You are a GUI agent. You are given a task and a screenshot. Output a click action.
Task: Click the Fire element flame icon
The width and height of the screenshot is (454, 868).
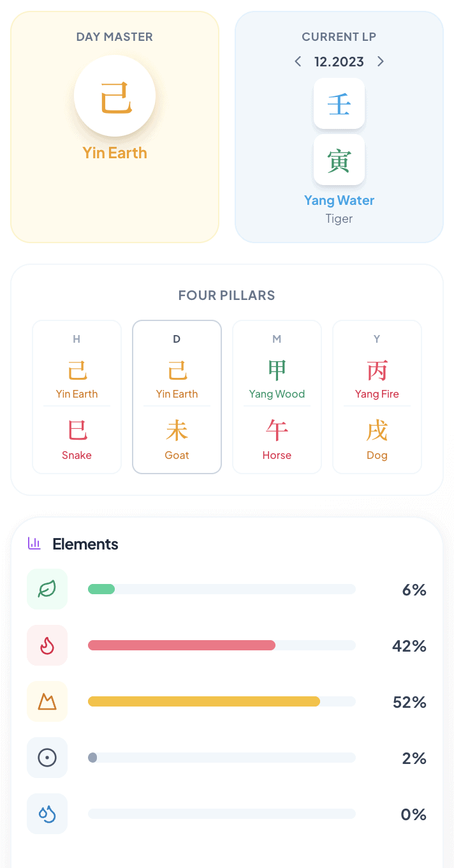(47, 645)
